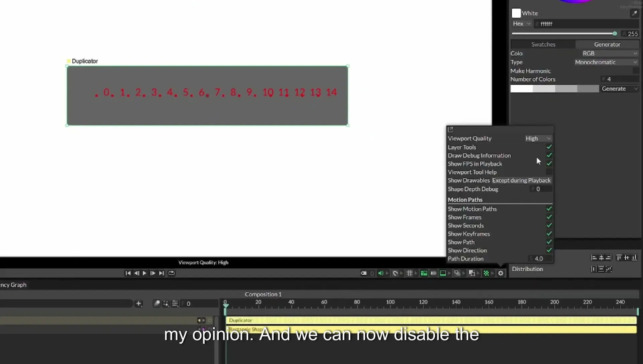Click the Path Duration 4.0 field
This screenshot has width=643, height=364.
click(x=540, y=259)
